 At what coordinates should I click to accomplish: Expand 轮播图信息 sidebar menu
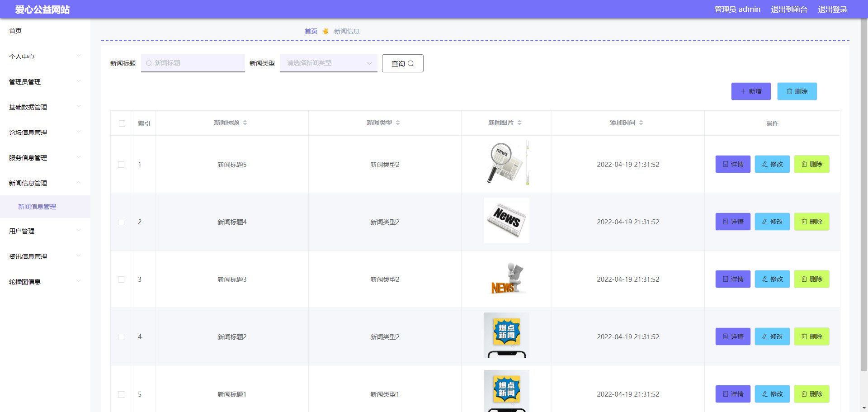tap(45, 282)
